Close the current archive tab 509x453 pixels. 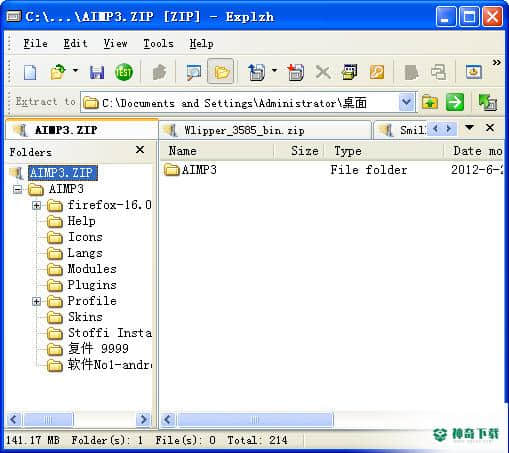coord(490,127)
